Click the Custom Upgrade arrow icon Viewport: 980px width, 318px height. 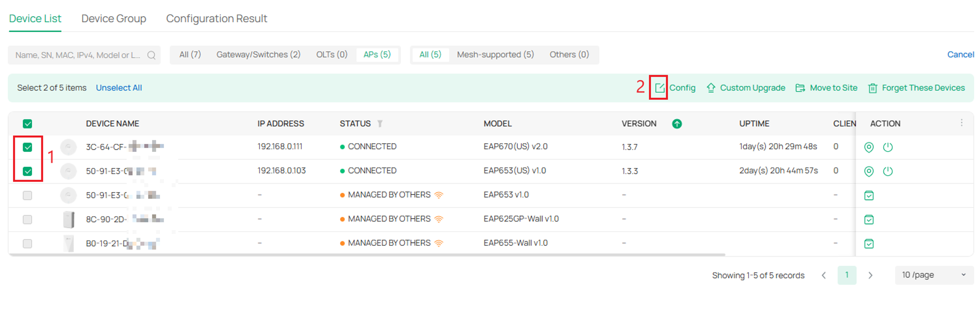(711, 88)
